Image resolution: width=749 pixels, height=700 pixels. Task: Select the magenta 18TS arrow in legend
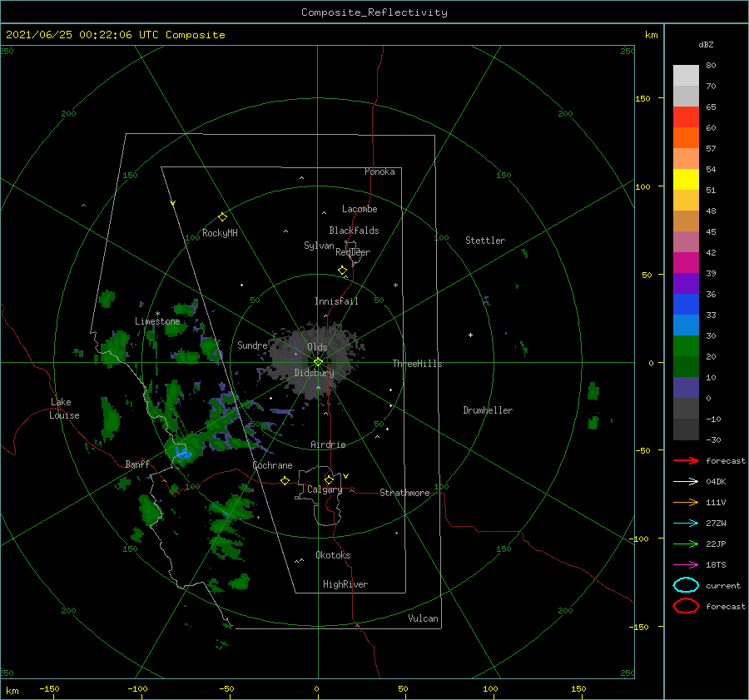[x=686, y=565]
